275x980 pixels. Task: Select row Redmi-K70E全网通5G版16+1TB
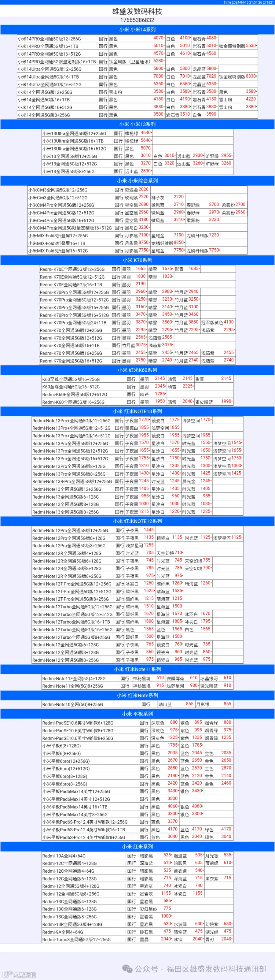[137, 284]
